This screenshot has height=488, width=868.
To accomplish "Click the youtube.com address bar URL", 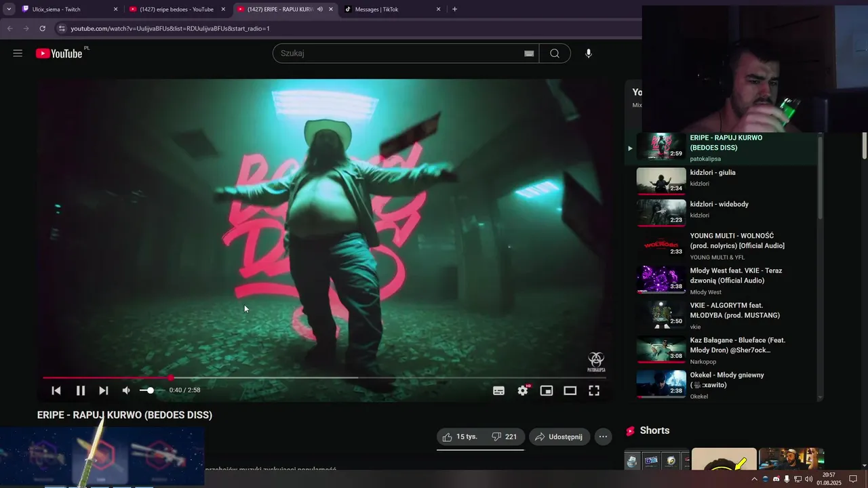I will 170,28.
